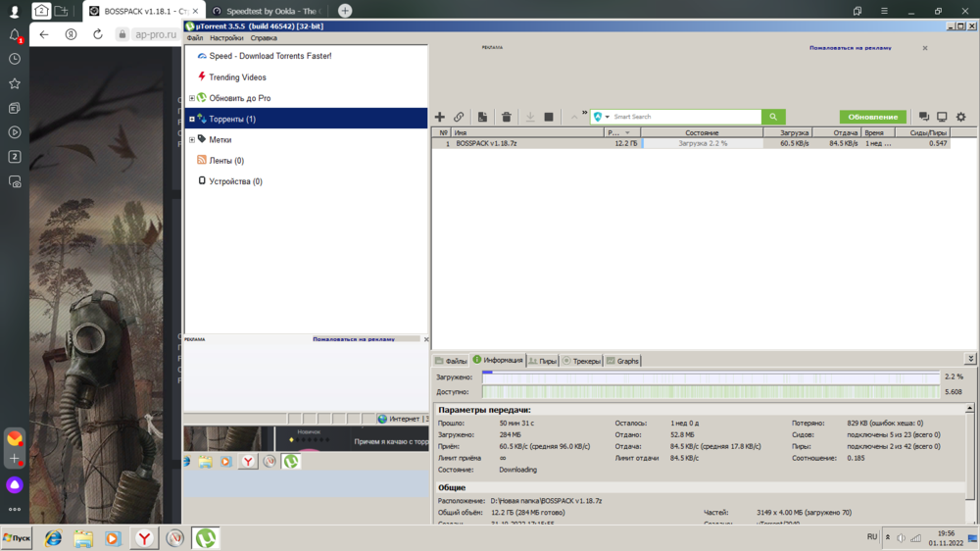Switch to the Трекеры tab
Image resolution: width=980 pixels, height=551 pixels.
coord(581,361)
